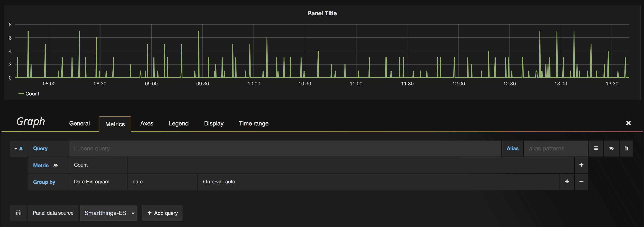Open the Smartthings-ES data source dropdown

(x=108, y=213)
